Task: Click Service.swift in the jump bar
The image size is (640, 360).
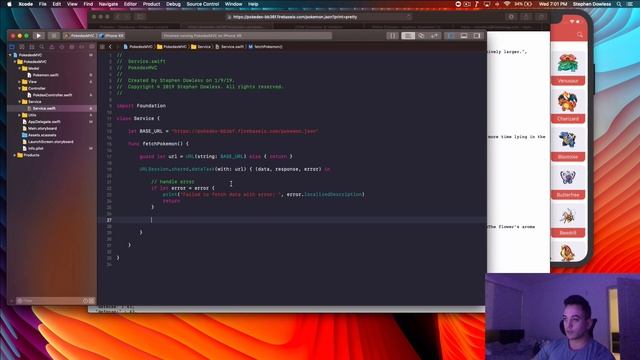Action: point(229,47)
